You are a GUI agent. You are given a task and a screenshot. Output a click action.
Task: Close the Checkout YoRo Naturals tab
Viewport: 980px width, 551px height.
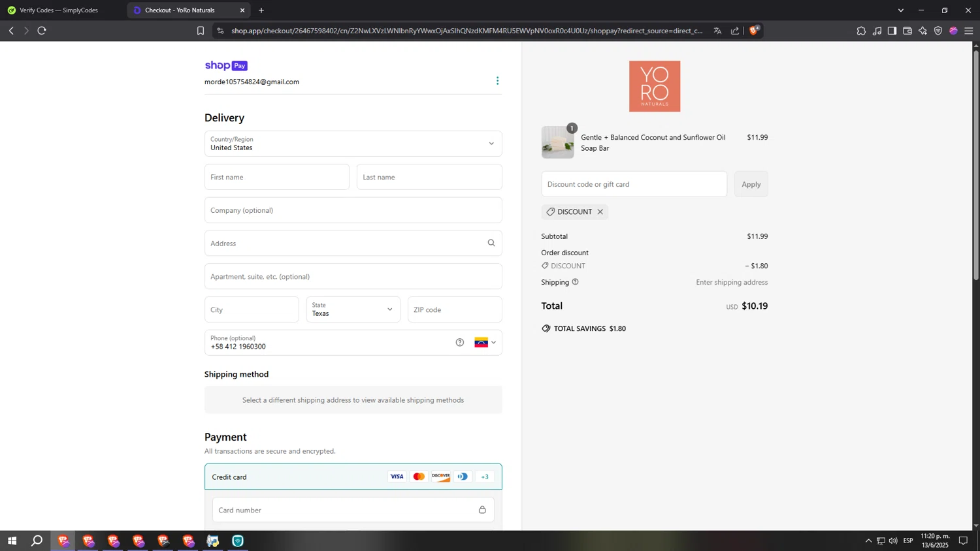pos(242,10)
